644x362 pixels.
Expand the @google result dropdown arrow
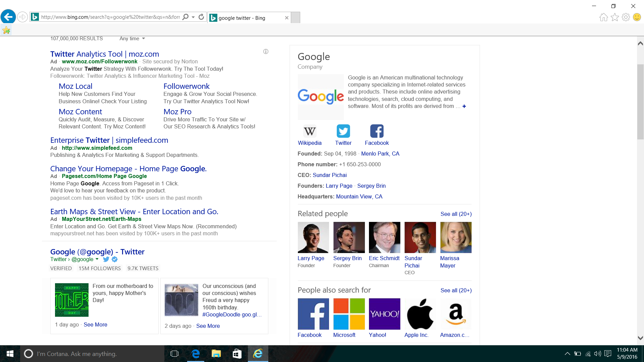click(97, 259)
